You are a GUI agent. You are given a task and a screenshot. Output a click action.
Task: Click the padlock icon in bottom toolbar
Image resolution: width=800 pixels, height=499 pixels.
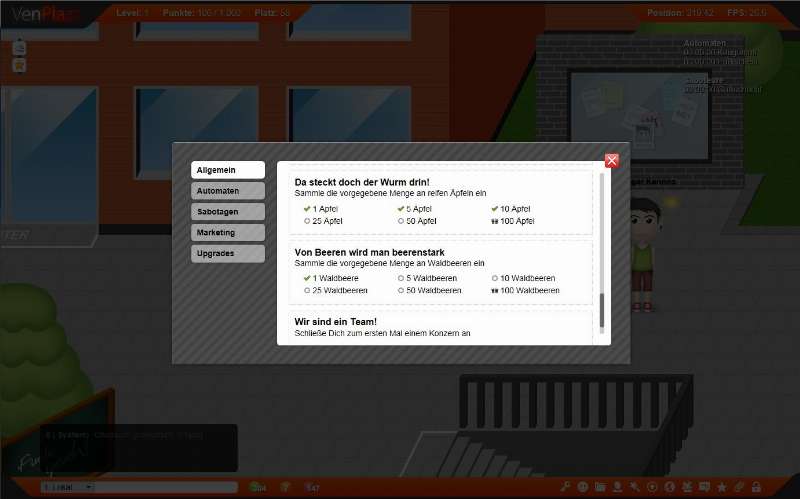pos(756,487)
